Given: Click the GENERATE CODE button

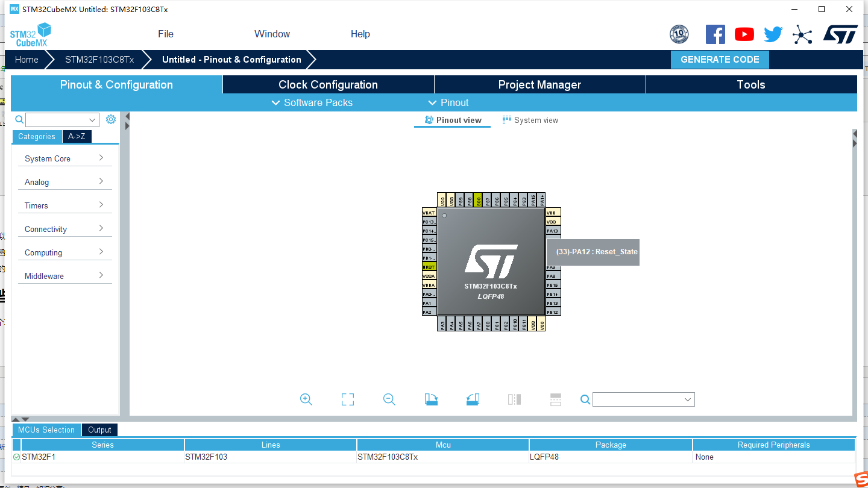Looking at the screenshot, I should pos(720,60).
